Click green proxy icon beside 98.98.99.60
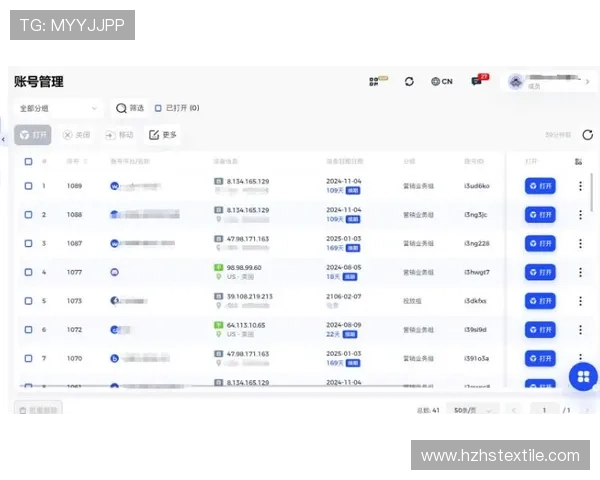 pos(218,268)
